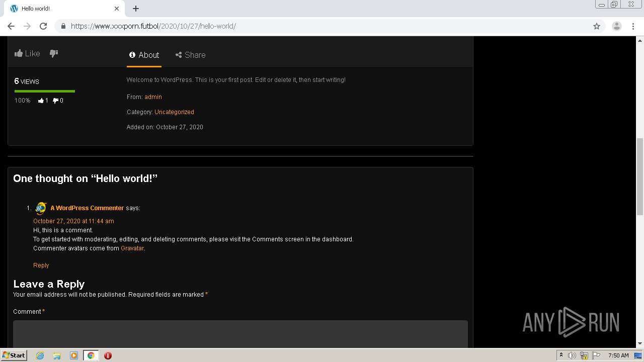Close the Hello world! tab
Viewport: 644px width, 362px height.
coord(117,9)
